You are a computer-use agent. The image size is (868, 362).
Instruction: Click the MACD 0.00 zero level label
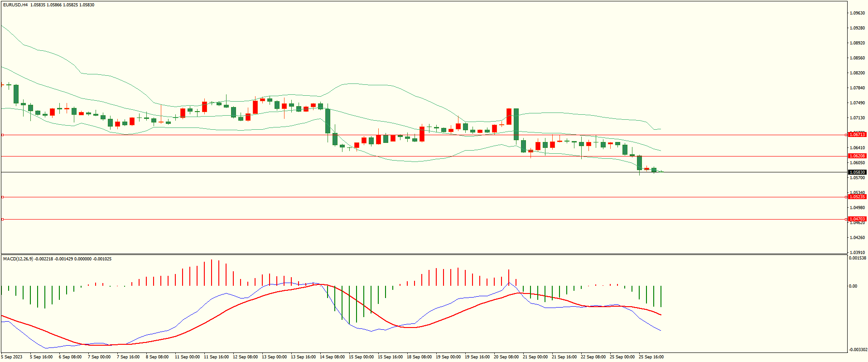[853, 286]
